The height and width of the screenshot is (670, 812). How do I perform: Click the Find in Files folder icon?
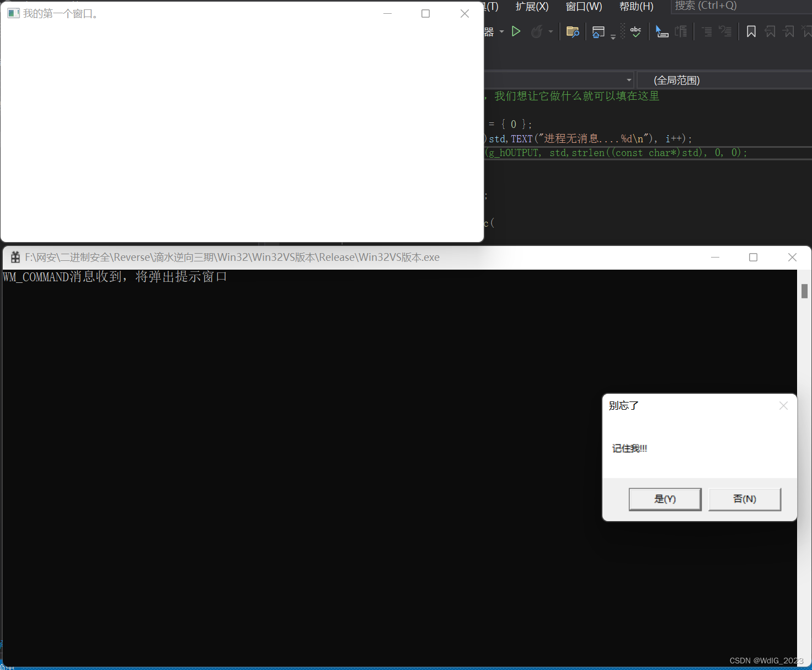coord(573,32)
